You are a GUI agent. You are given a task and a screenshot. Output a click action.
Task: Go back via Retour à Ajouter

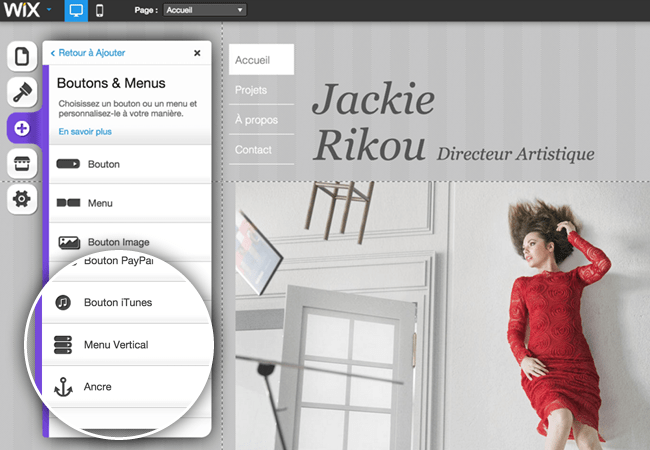(88, 53)
